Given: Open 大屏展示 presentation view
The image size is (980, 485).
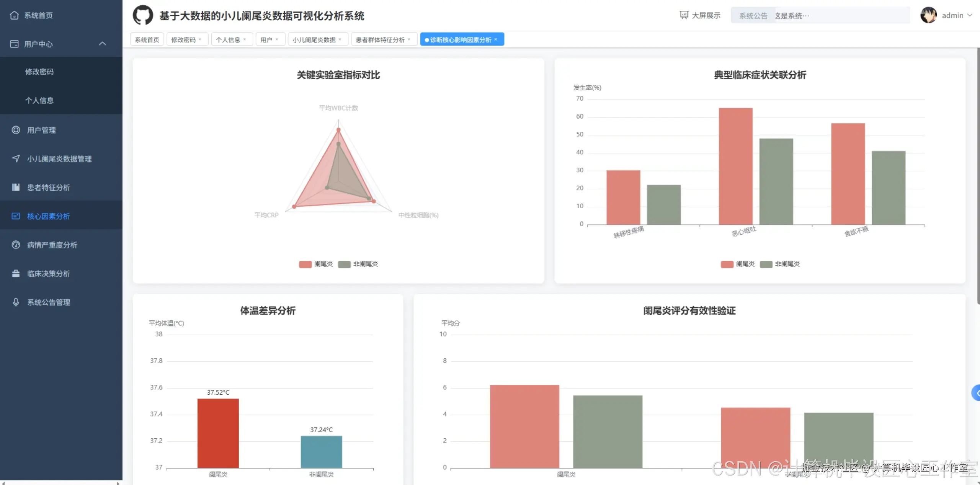Looking at the screenshot, I should click(700, 15).
